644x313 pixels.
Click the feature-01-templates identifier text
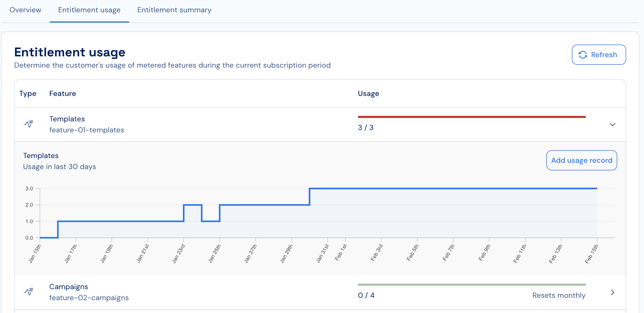pos(87,130)
